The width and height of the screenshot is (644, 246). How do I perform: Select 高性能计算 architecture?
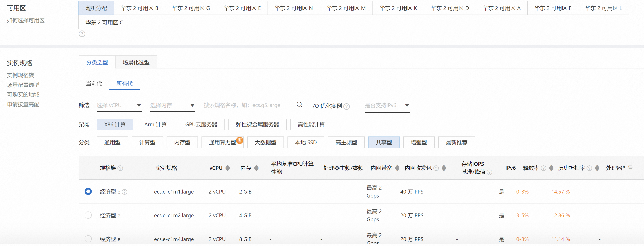click(311, 124)
